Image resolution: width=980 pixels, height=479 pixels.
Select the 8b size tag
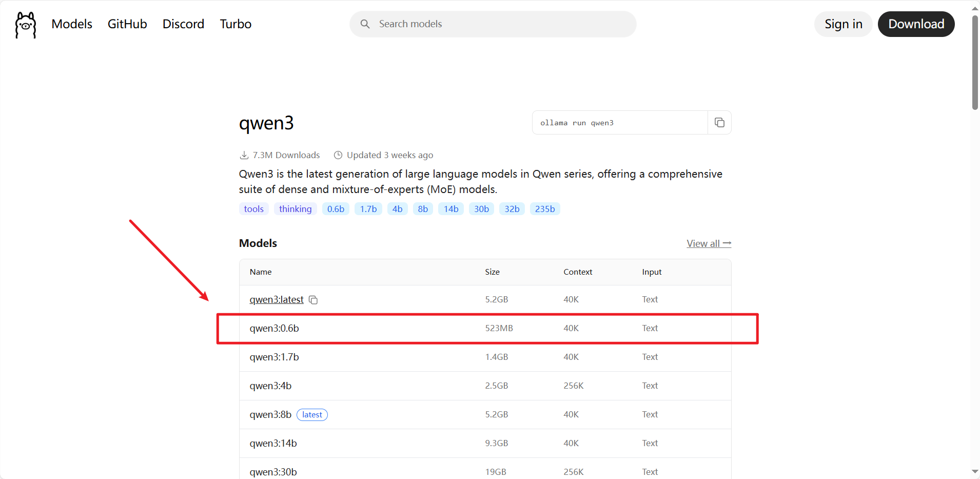click(x=423, y=209)
